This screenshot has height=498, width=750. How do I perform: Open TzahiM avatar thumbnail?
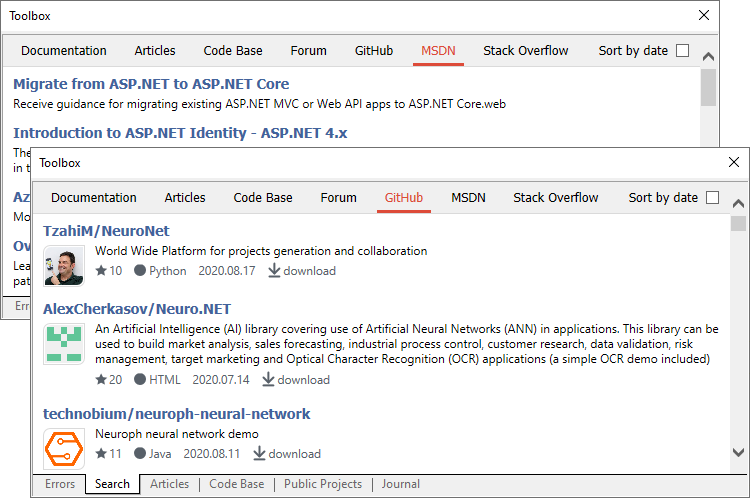[x=64, y=266]
